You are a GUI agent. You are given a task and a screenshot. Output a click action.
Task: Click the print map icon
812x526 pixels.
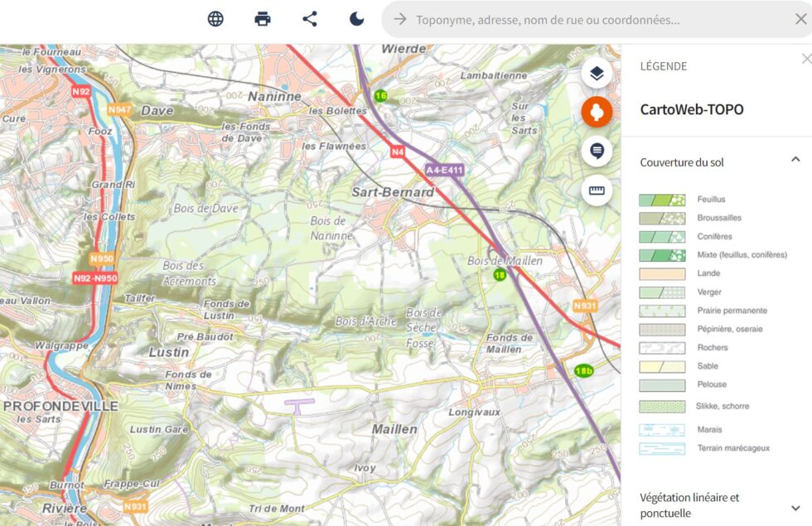tap(263, 19)
